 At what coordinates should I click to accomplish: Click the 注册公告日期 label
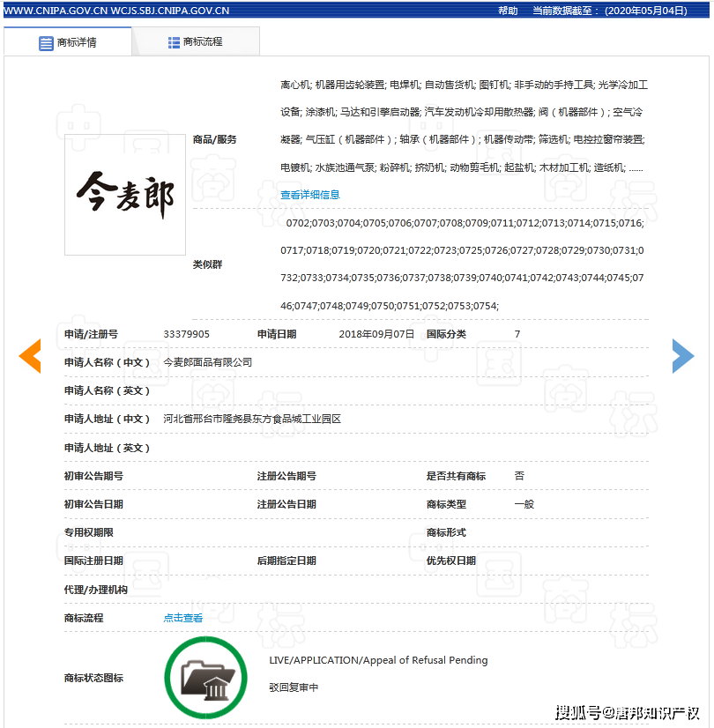pos(286,504)
